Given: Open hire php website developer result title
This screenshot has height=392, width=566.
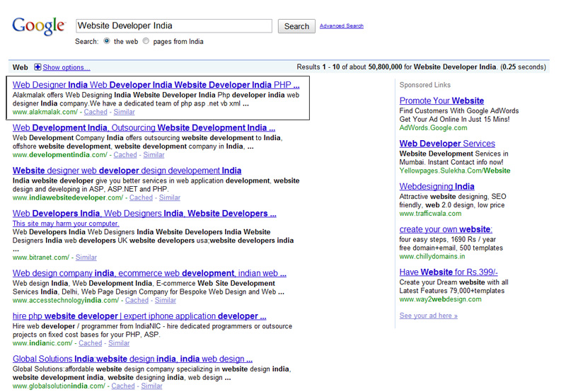Looking at the screenshot, I should pyautogui.click(x=139, y=316).
